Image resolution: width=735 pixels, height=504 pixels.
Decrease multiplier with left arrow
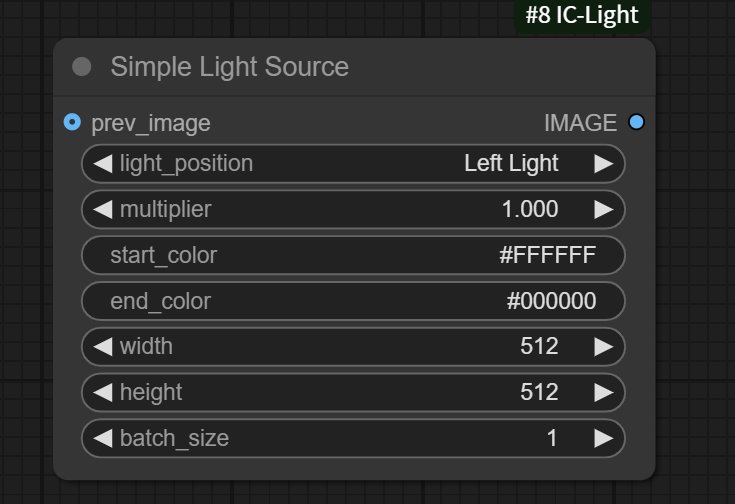tap(102, 209)
